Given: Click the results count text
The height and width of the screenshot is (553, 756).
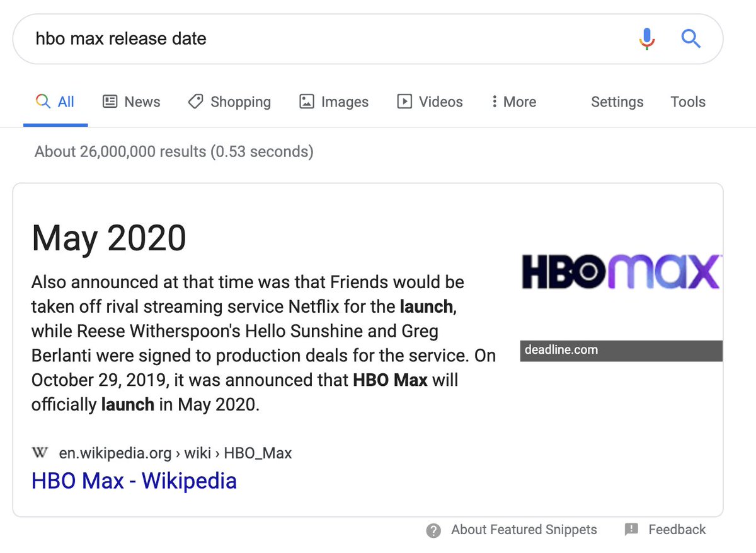Looking at the screenshot, I should click(x=174, y=151).
